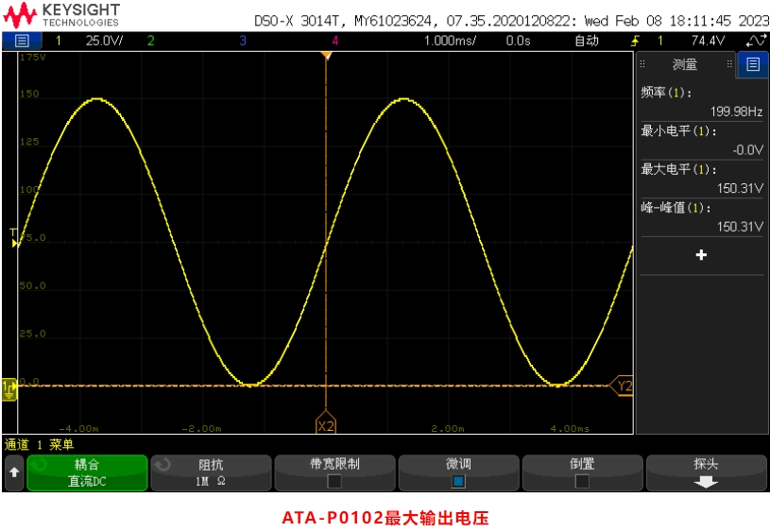Open the 探头 probe submenu
The image size is (770, 532).
[x=706, y=472]
